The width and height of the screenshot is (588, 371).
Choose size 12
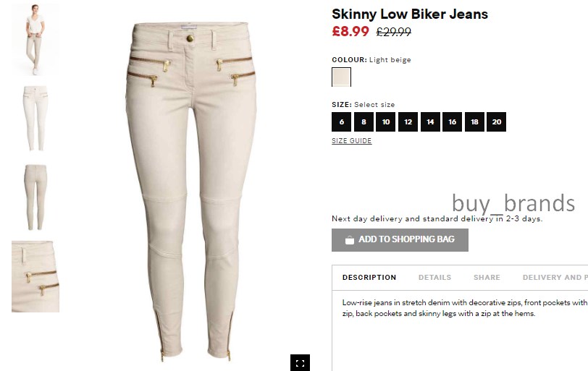point(408,121)
